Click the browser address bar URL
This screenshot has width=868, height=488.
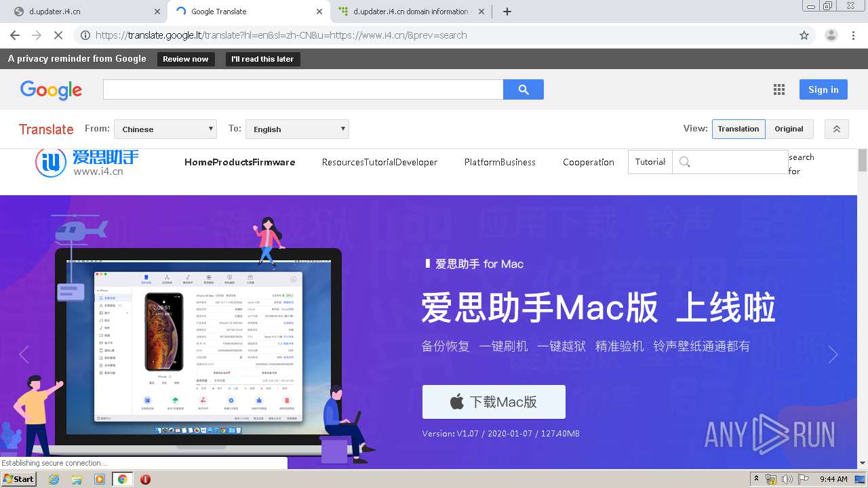click(281, 35)
